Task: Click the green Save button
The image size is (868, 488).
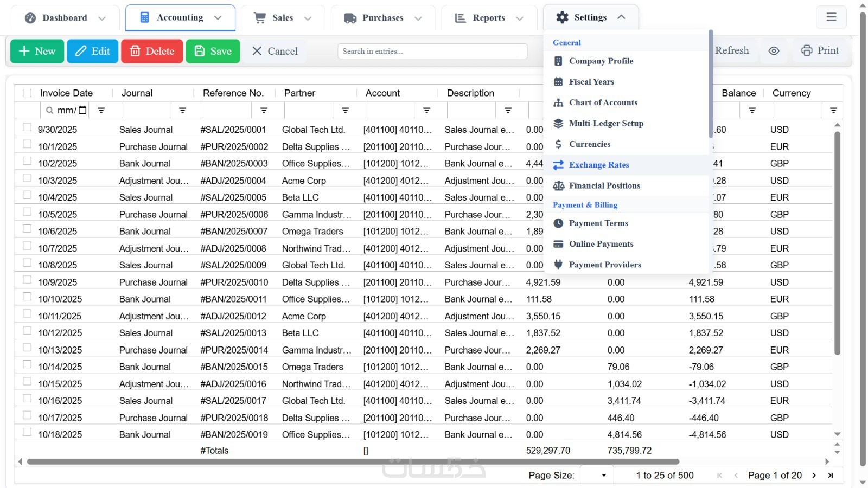Action: [x=213, y=52]
